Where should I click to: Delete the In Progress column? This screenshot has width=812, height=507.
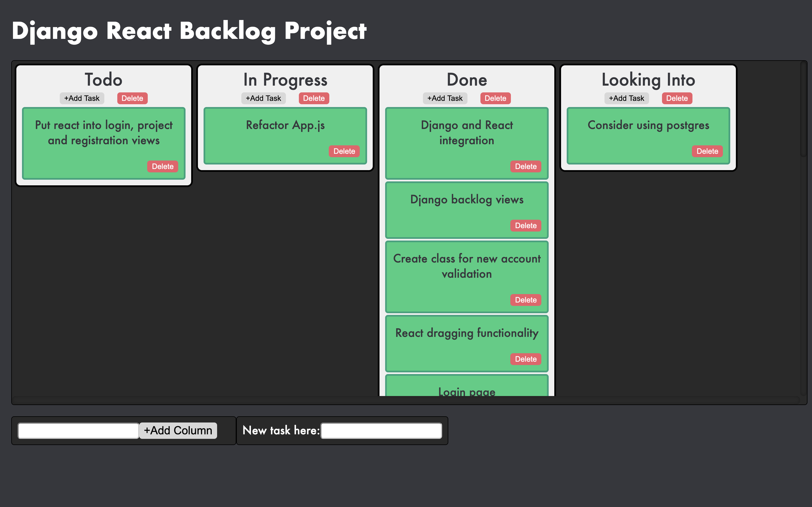pyautogui.click(x=314, y=98)
